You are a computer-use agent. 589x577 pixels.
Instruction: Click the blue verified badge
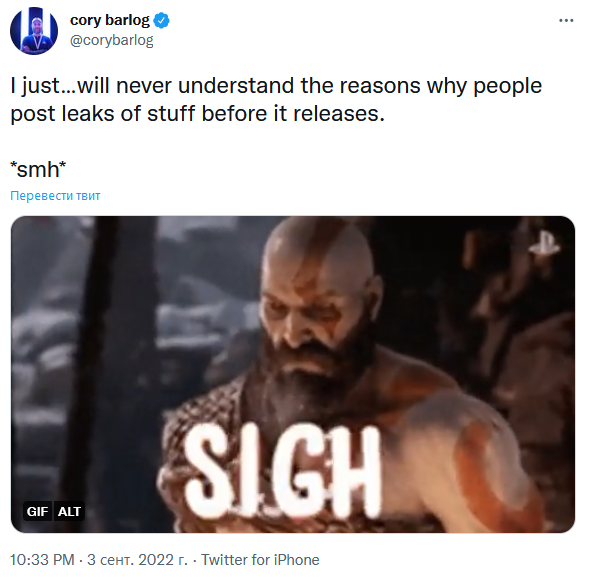pos(162,20)
